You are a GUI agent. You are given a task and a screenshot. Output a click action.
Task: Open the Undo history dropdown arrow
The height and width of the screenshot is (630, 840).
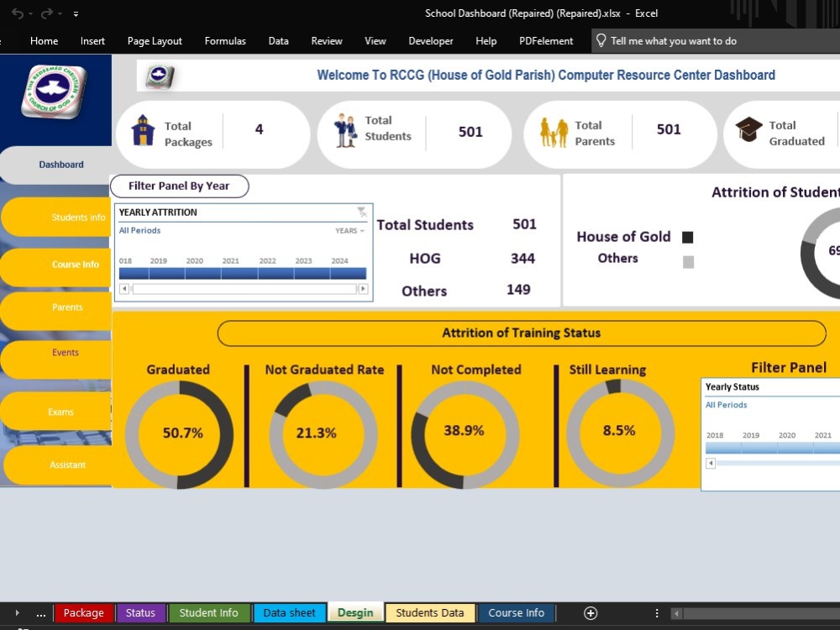[30, 14]
